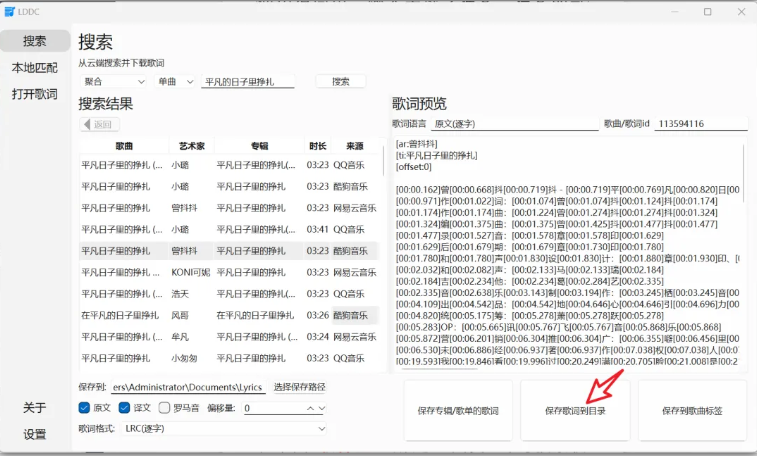Screen dimensions: 757x456
Task: Select the 03:41 duration result row
Action: 229,229
